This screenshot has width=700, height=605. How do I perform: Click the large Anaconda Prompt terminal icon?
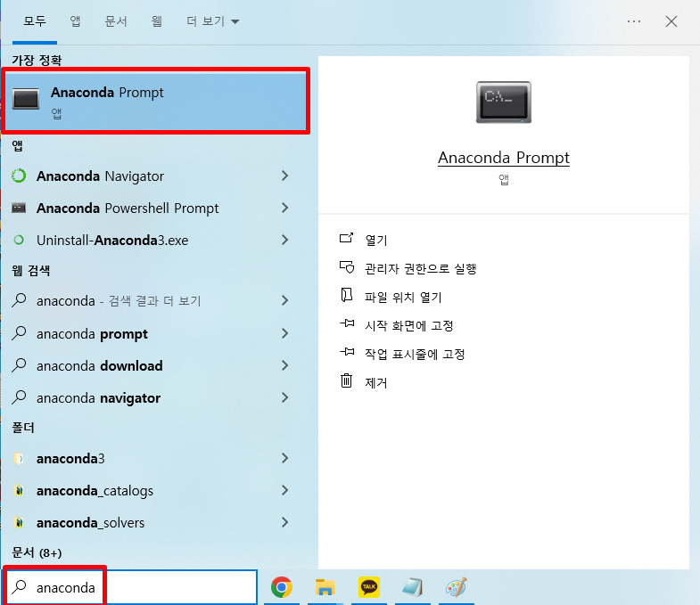(504, 102)
